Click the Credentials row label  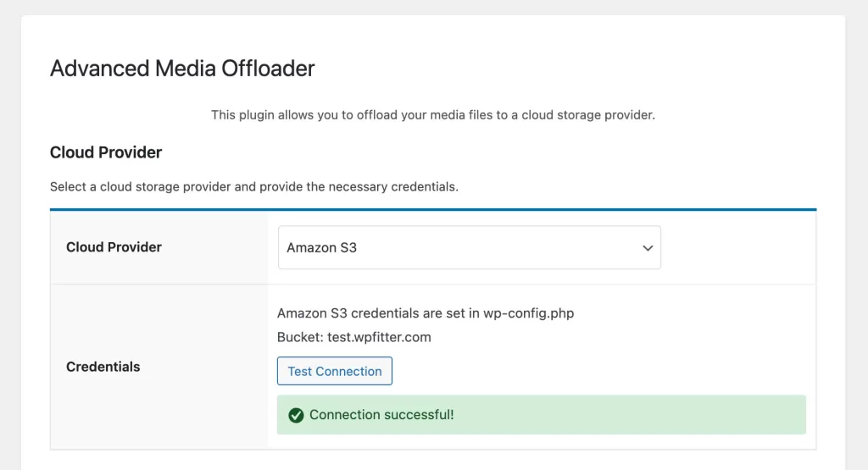click(103, 367)
